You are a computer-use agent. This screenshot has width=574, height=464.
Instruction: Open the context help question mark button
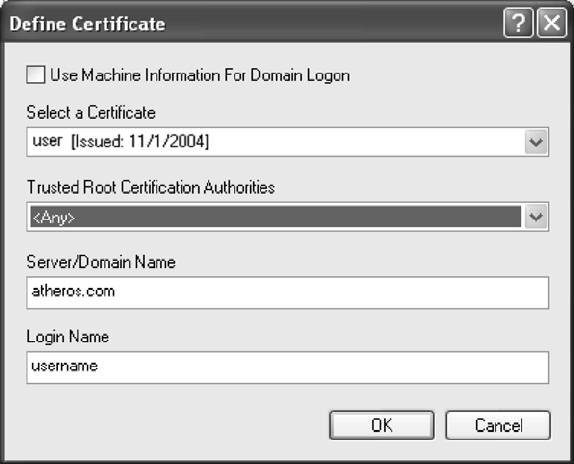518,23
